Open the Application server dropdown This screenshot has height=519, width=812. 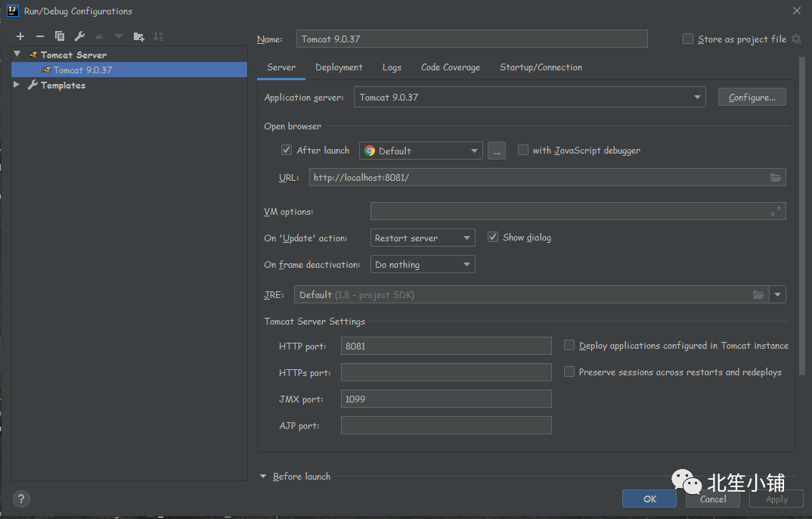click(x=529, y=97)
